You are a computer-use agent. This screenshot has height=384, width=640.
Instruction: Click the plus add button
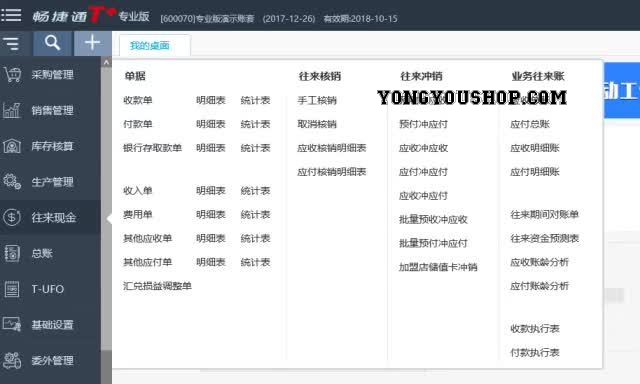coord(93,43)
